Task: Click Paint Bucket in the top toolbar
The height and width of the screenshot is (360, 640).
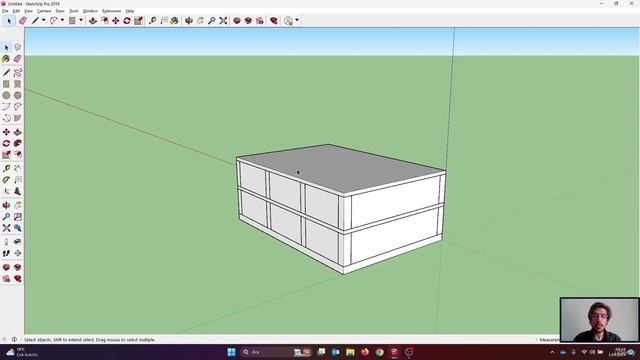Action: (175, 20)
